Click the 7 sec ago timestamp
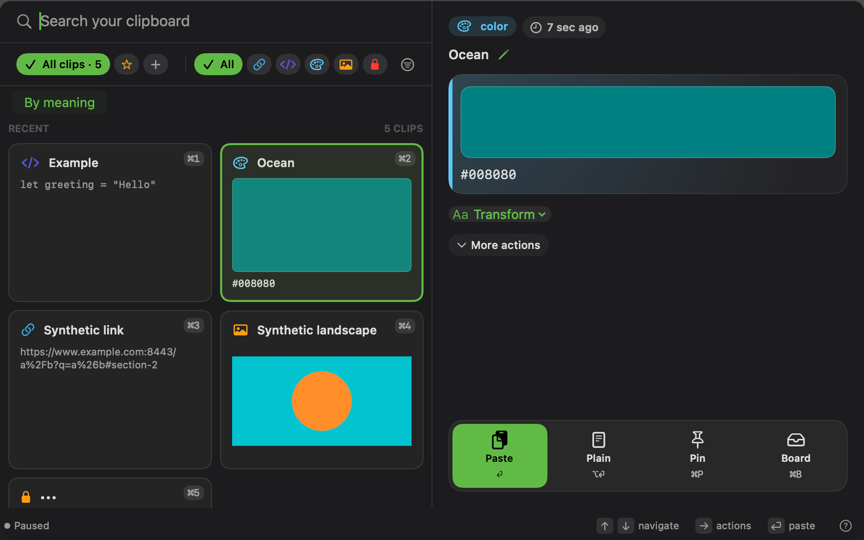Screen dimensions: 864x540 [x=564, y=27]
